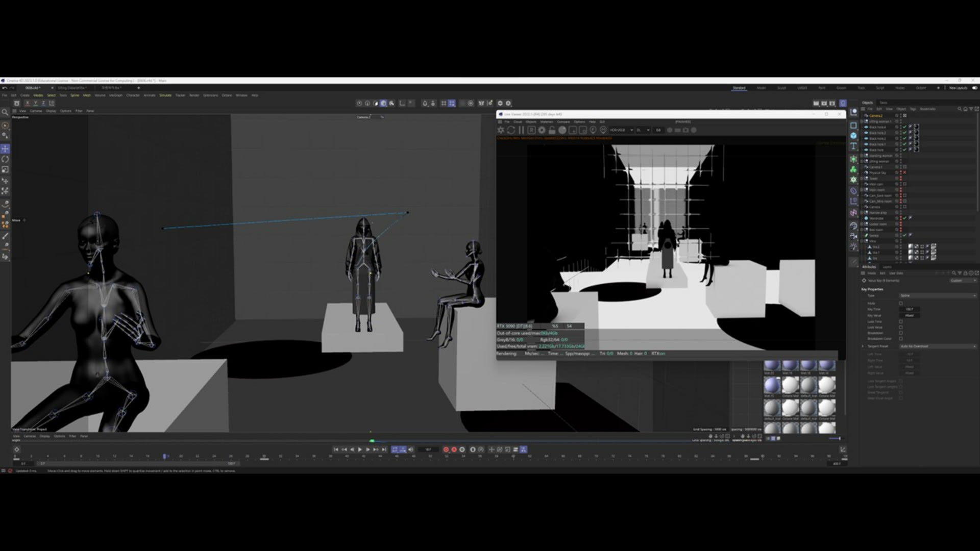Expand the Narrow alley object hierarchy

click(x=863, y=213)
